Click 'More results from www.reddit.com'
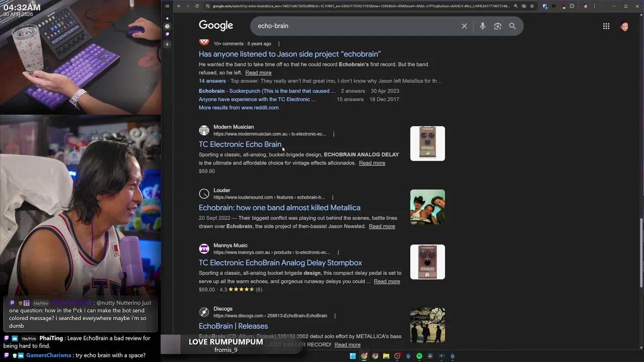 click(x=238, y=108)
